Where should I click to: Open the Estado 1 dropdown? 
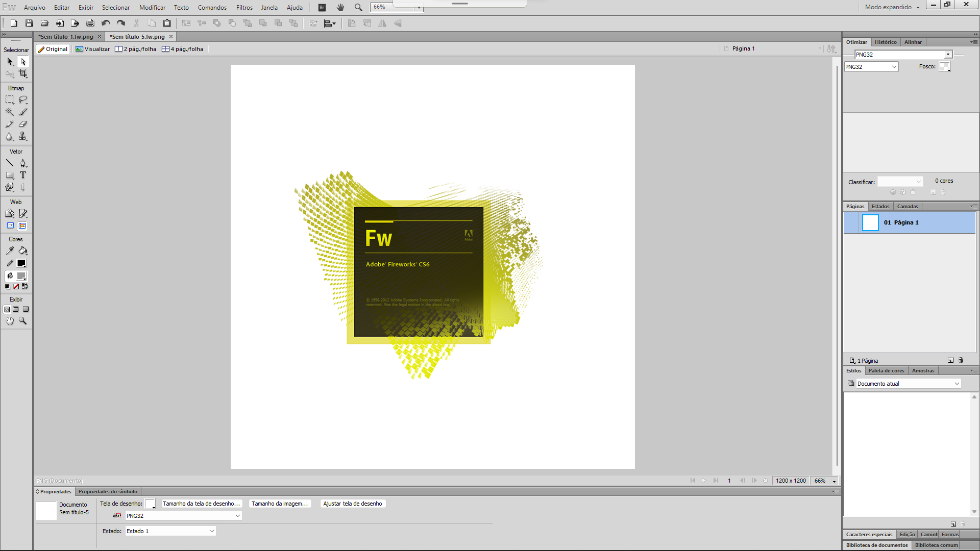pos(170,531)
